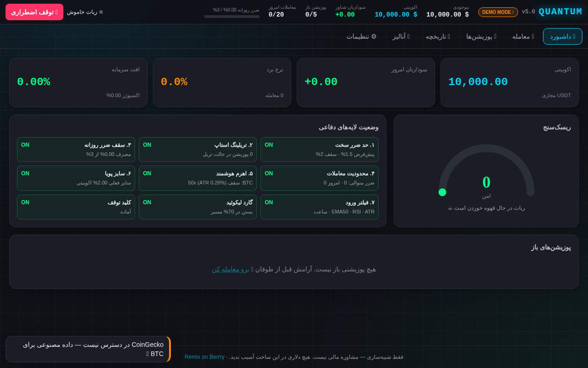Open the آنالیز (Analysis) tab
Screen dimensions: 588x368
[401, 36]
